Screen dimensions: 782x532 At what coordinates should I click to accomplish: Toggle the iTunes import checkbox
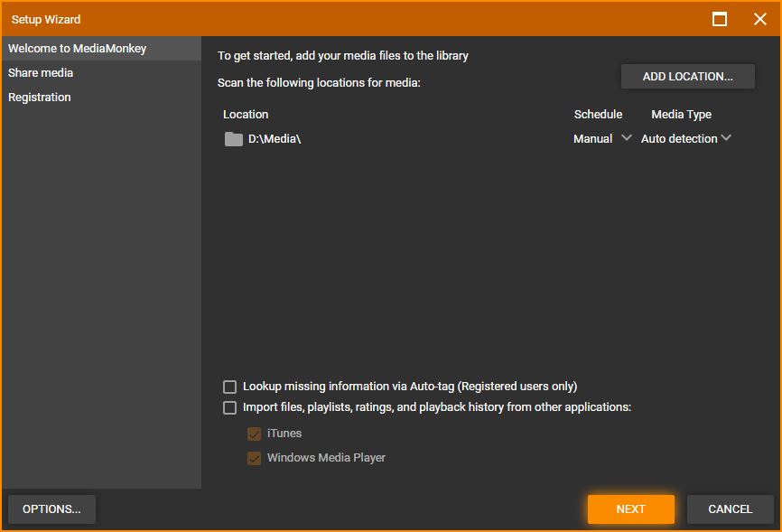[x=255, y=434]
